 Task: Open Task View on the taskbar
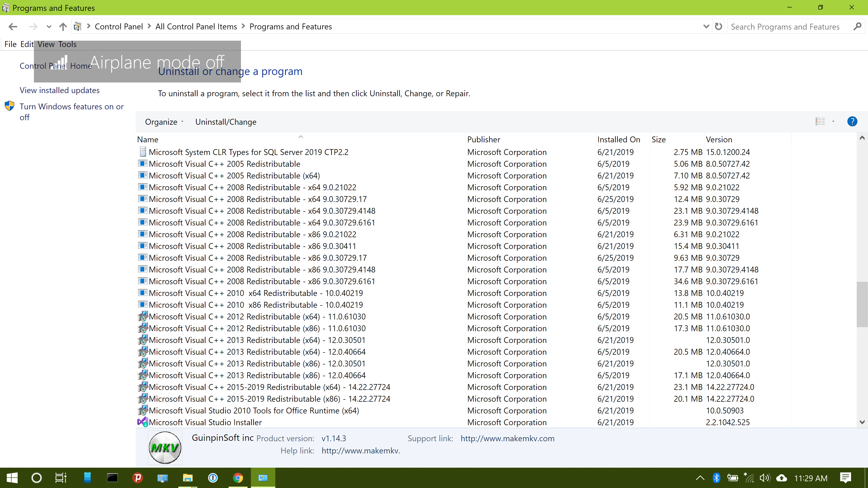(x=61, y=478)
